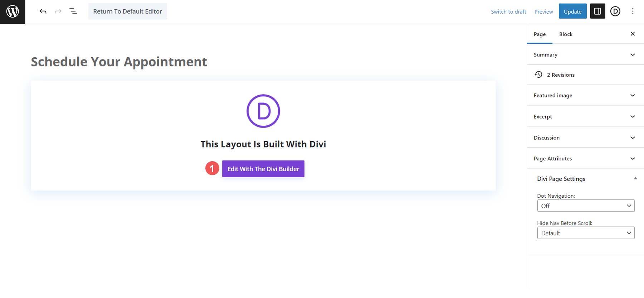
Task: Switch to the Page tab
Action: [540, 34]
